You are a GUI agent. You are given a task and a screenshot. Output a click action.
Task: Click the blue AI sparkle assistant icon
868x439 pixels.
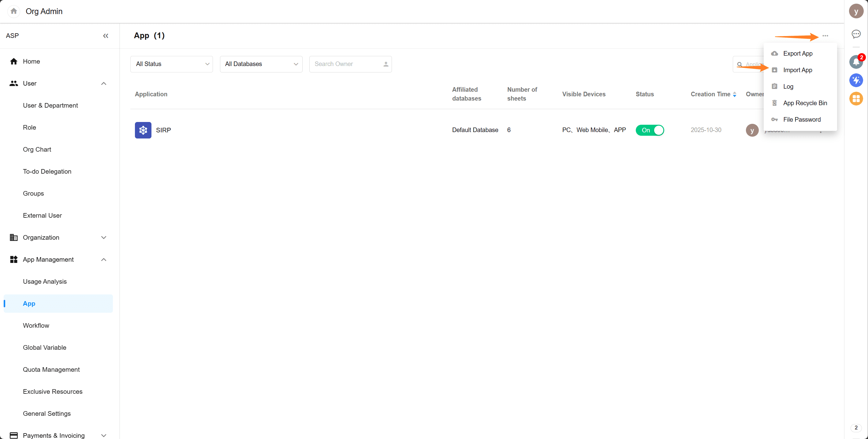pos(856,80)
